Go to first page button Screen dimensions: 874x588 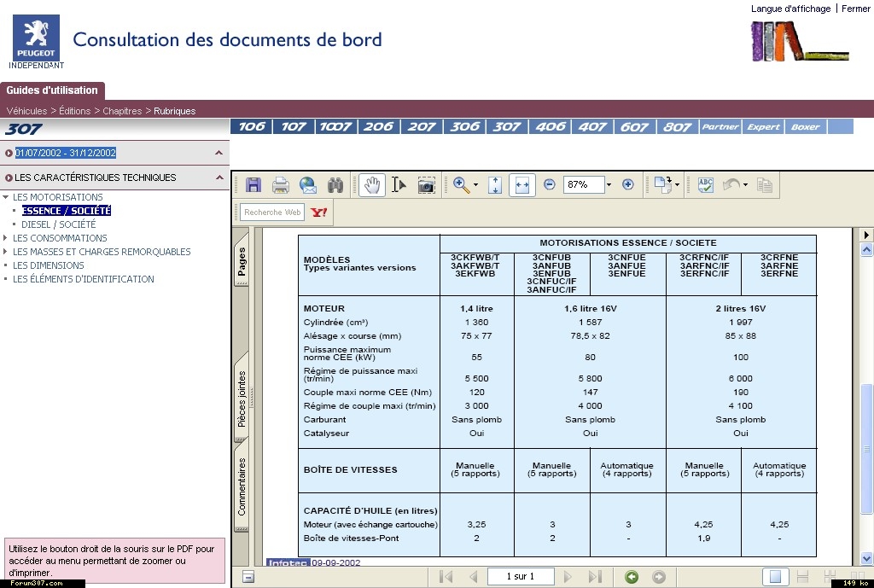coord(446,576)
